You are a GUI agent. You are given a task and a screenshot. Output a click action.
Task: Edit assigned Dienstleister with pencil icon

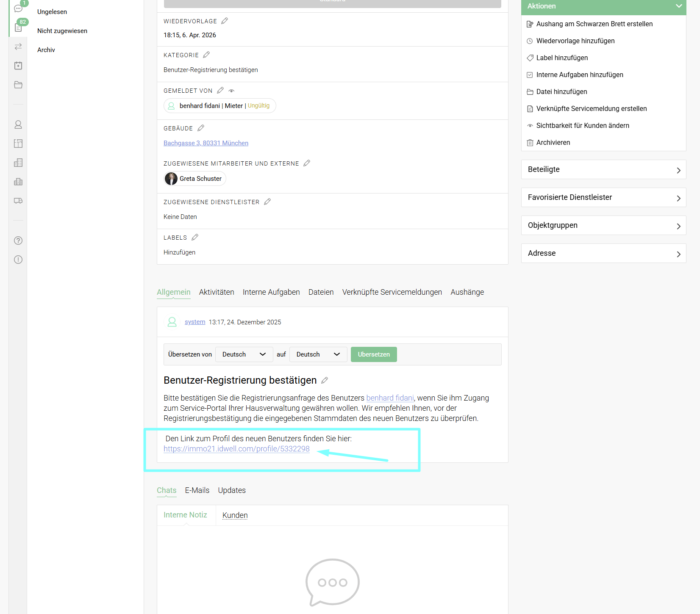pyautogui.click(x=267, y=202)
